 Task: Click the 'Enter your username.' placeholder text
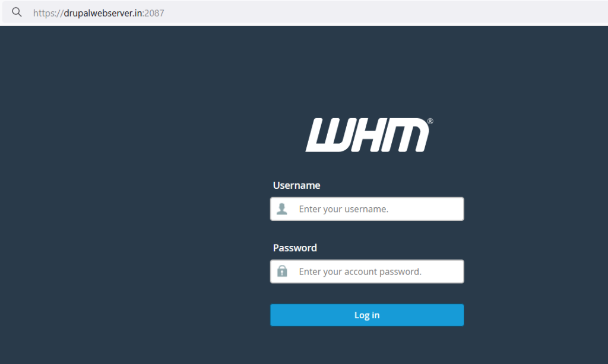click(344, 209)
